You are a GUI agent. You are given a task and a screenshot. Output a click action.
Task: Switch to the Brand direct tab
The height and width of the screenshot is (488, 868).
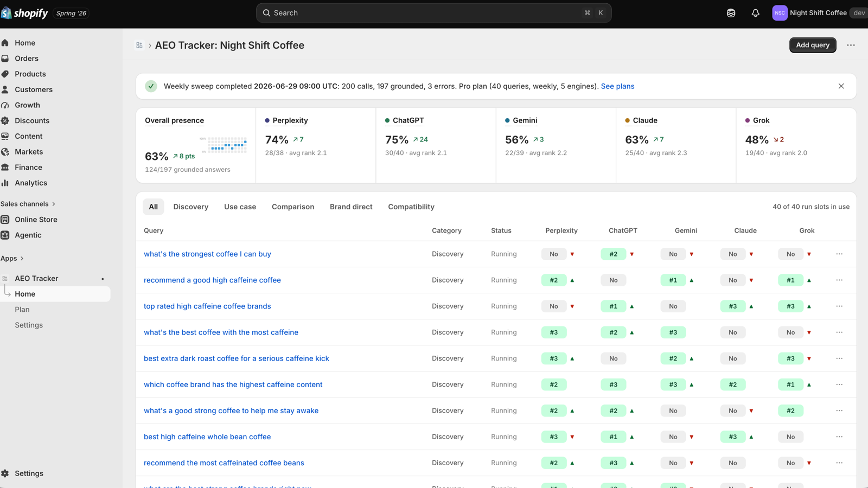(x=351, y=207)
